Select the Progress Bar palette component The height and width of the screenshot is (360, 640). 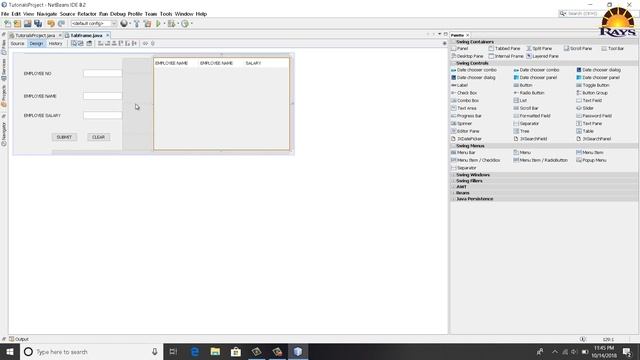click(x=466, y=116)
